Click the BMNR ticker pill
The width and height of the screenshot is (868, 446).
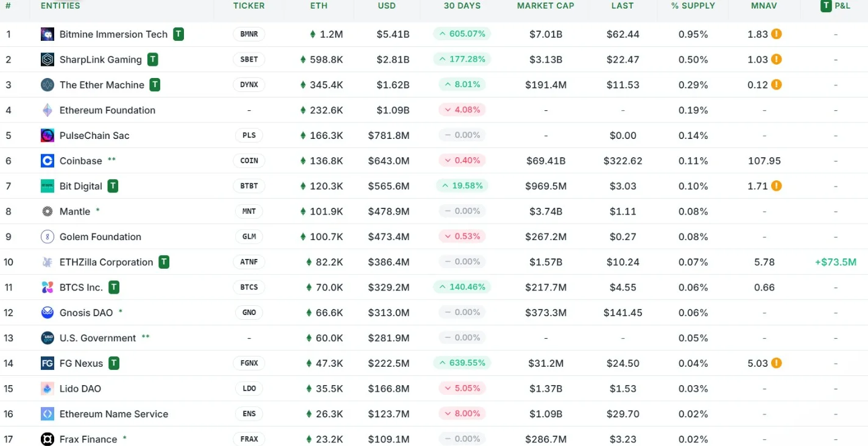[249, 34]
